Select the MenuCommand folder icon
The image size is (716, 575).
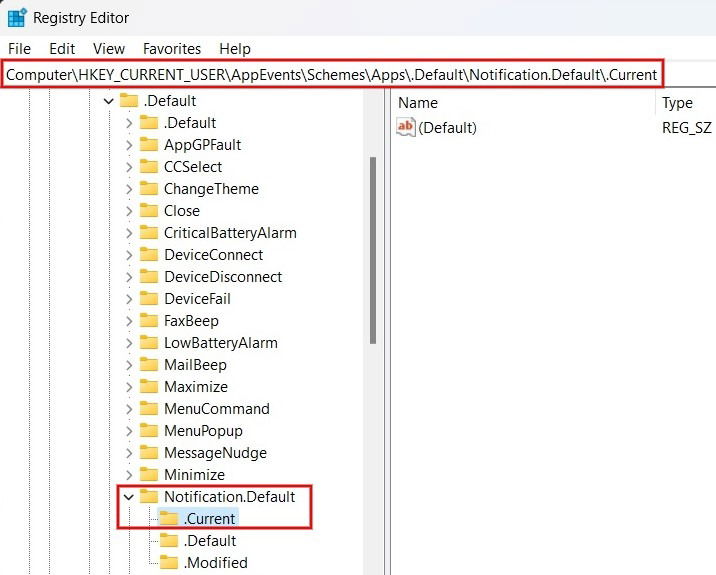(x=149, y=409)
